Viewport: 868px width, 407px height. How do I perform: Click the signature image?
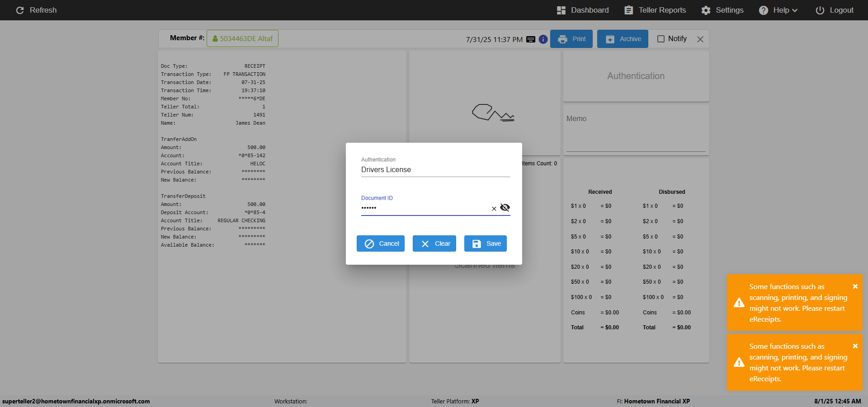click(x=493, y=113)
